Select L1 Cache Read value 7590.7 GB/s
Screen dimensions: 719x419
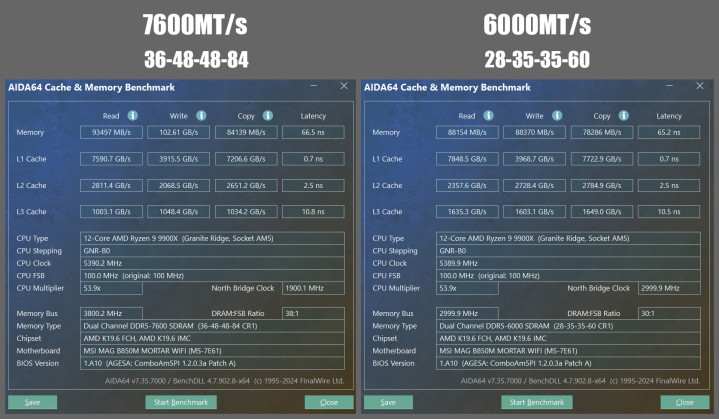111,159
